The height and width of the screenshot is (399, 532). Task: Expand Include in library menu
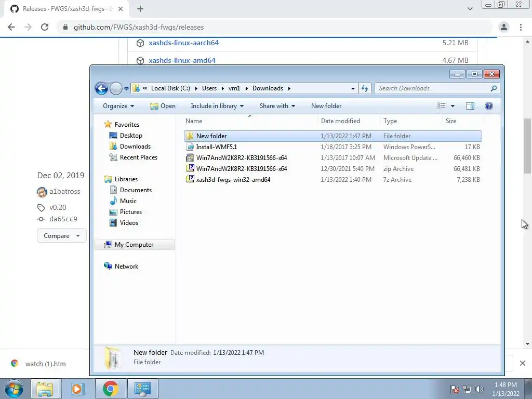point(217,106)
